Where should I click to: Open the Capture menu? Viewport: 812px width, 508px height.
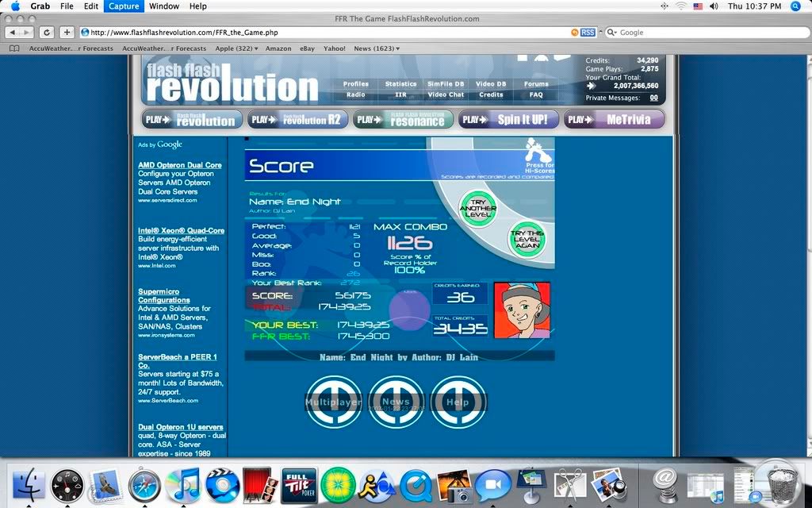(123, 6)
